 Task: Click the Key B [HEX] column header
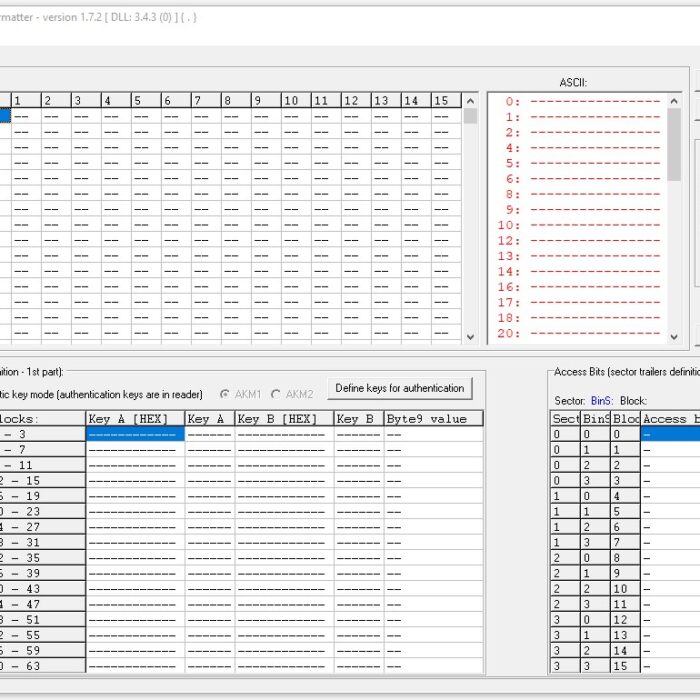pos(284,419)
